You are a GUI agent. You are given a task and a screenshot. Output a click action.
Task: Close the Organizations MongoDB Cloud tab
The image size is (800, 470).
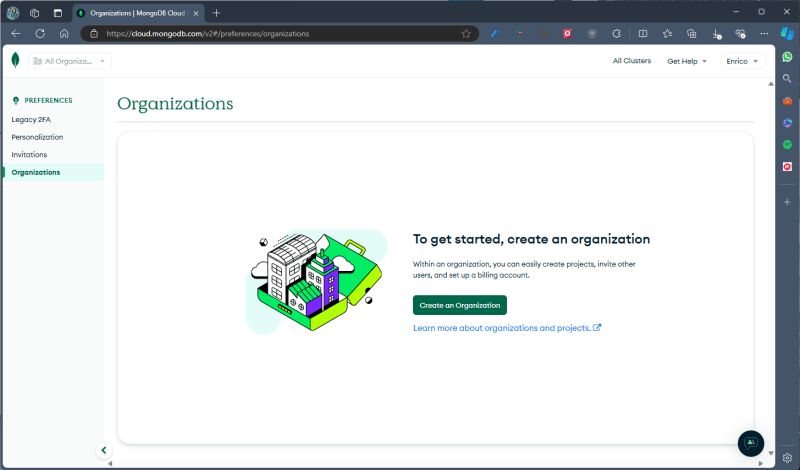click(x=196, y=13)
